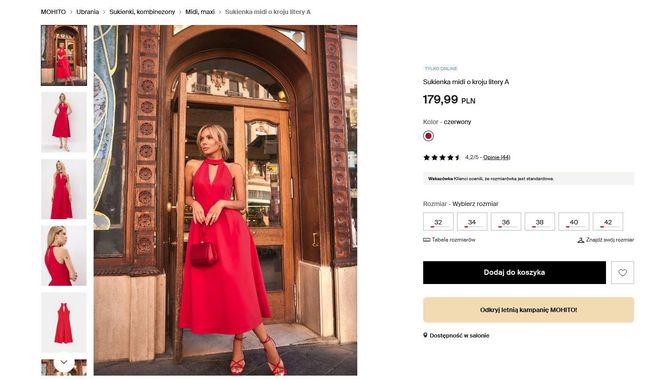Image resolution: width=664 pixels, height=380 pixels.
Task: Click the size table ruler icon
Action: tap(426, 240)
